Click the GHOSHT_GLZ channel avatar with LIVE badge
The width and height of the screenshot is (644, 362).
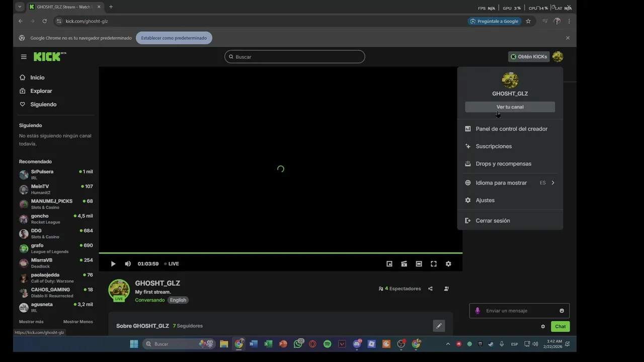119,290
